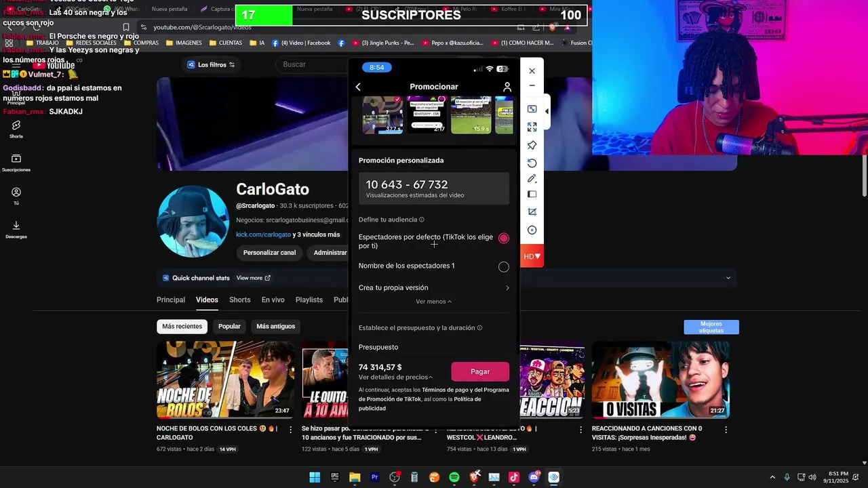Viewport: 868px width, 488px height.
Task: Open the profile icon in Promocionar header
Action: 507,87
